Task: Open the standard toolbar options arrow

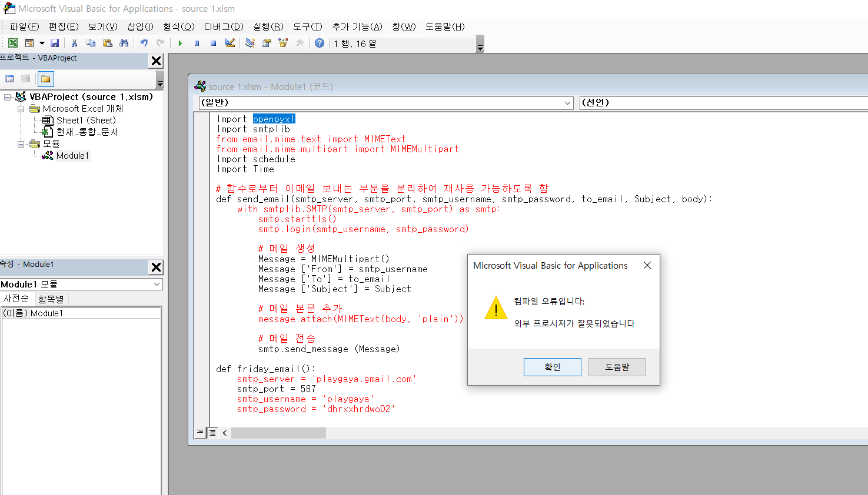Action: pyautogui.click(x=480, y=44)
